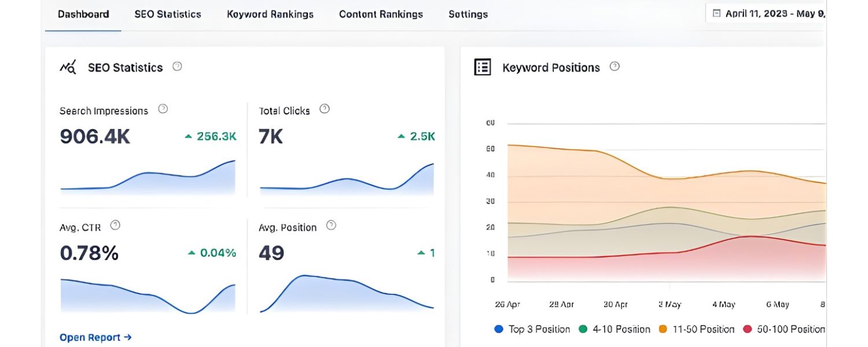Click the Keyword Positions list icon
This screenshot has width=868, height=347.
(482, 67)
